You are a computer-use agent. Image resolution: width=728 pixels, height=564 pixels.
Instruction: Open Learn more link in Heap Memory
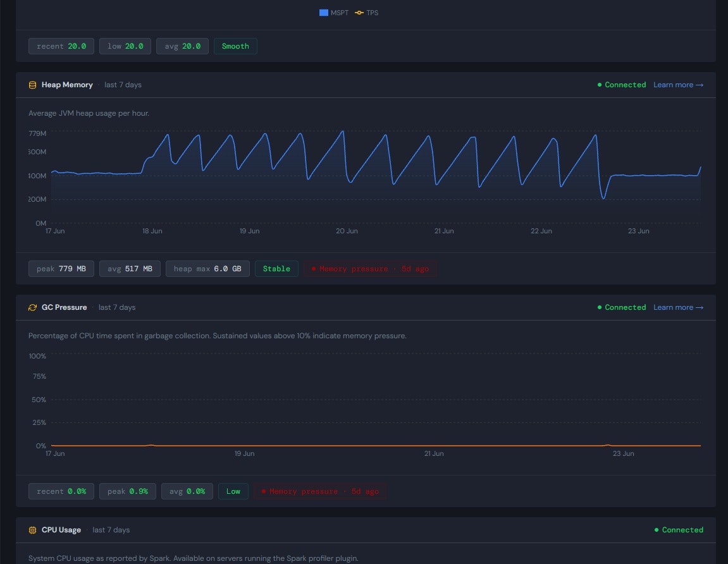point(678,85)
